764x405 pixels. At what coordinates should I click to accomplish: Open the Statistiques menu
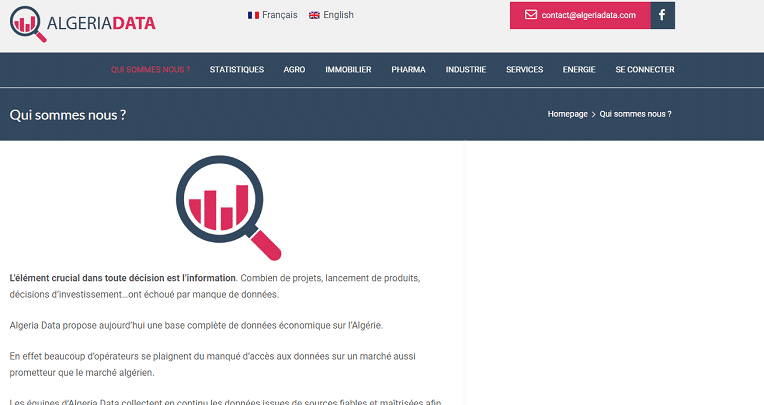coord(237,70)
